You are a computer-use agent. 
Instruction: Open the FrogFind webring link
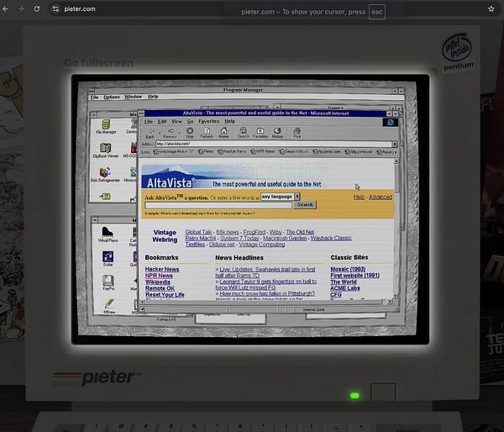pyautogui.click(x=254, y=232)
